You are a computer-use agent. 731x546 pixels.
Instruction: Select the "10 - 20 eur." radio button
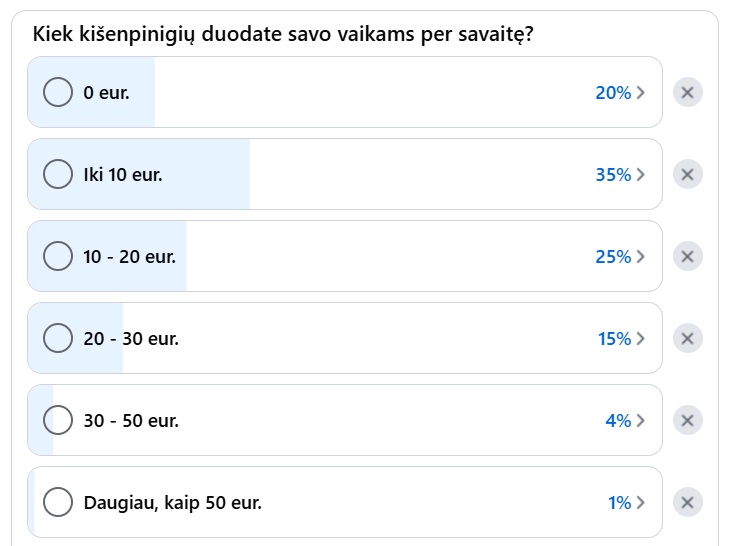[x=58, y=256]
